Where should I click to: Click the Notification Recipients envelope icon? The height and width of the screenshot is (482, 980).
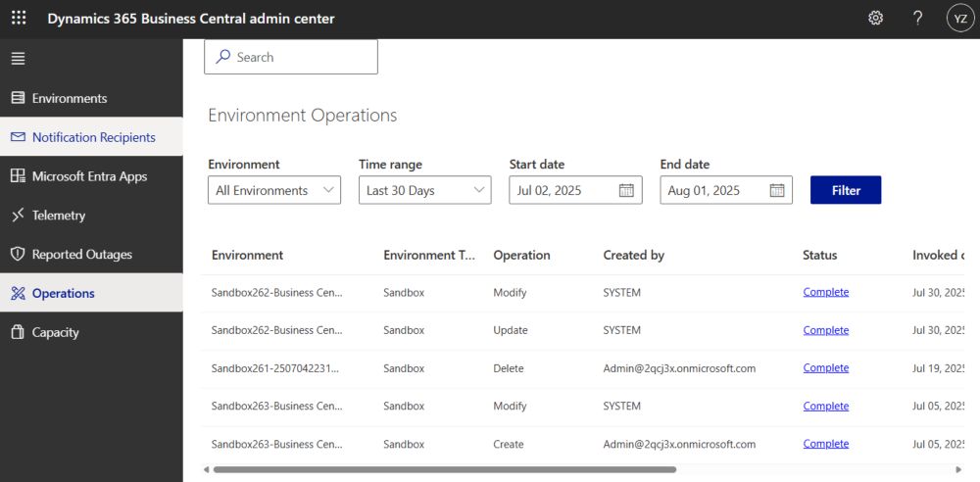(18, 137)
